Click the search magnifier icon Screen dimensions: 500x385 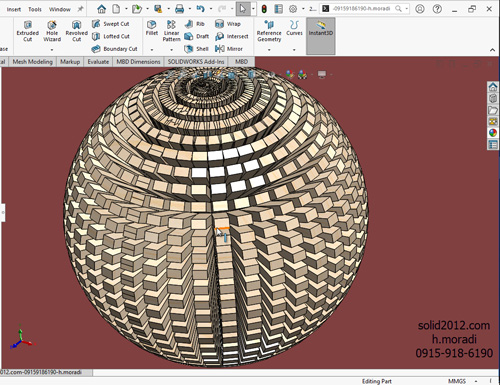point(398,9)
